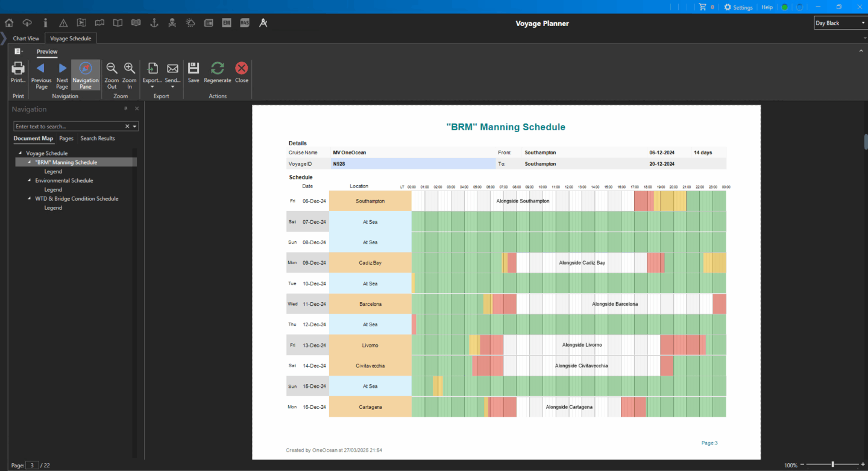Image resolution: width=868 pixels, height=471 pixels.
Task: Open the Pages tab in Navigation
Action: coord(66,139)
